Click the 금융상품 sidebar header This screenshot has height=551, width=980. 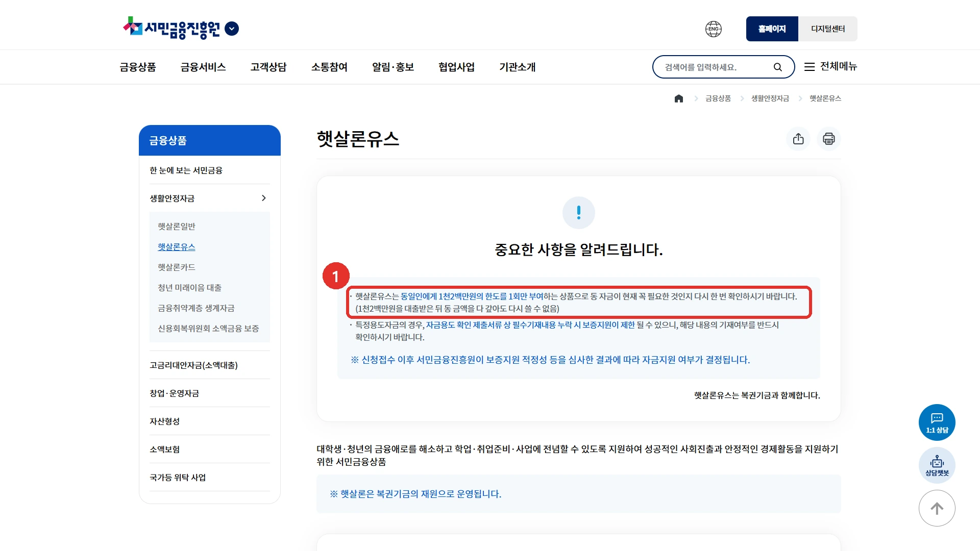point(210,140)
